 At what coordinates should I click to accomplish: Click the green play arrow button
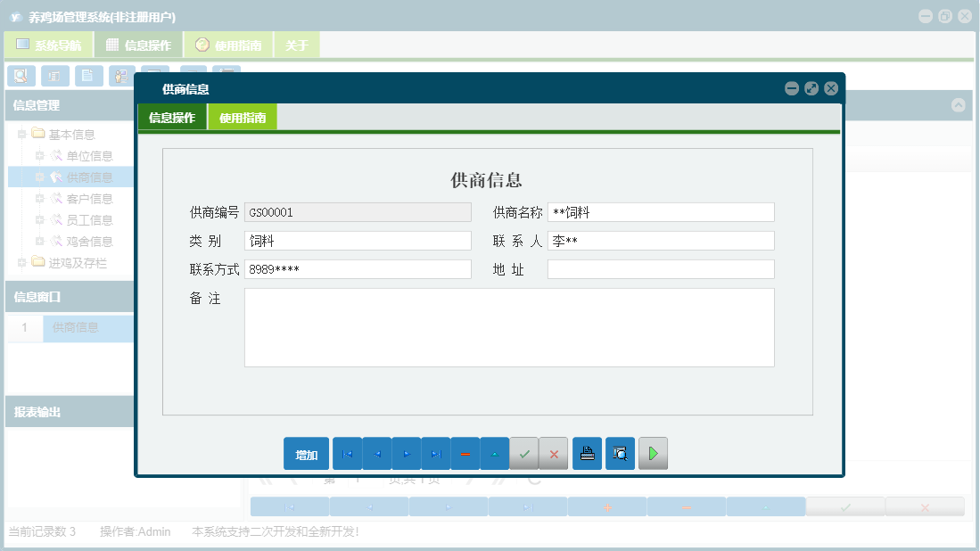(653, 454)
